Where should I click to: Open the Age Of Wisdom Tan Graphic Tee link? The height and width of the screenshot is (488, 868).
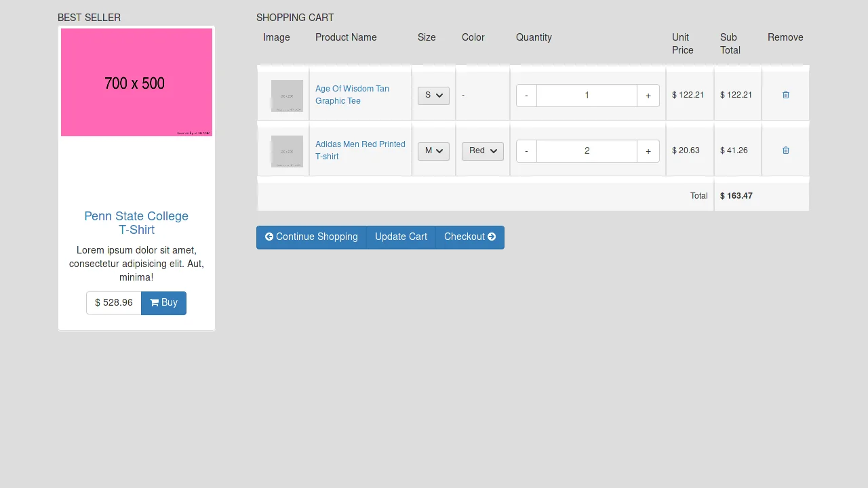[352, 95]
